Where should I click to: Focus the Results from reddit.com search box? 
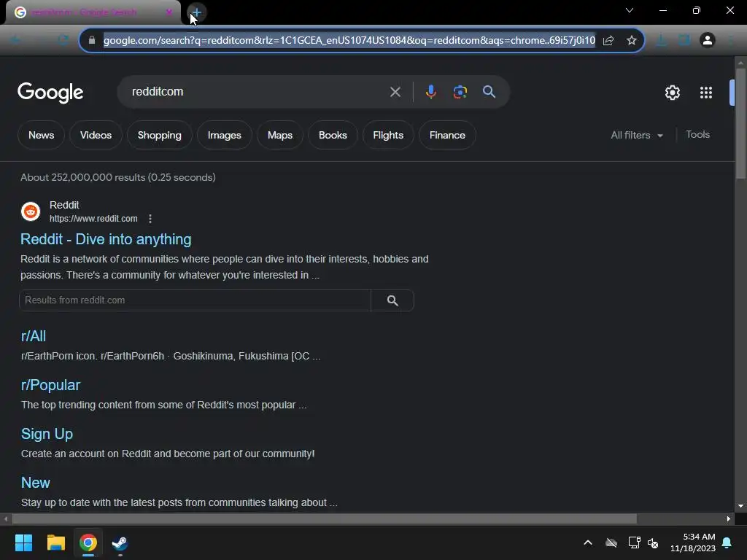click(195, 300)
